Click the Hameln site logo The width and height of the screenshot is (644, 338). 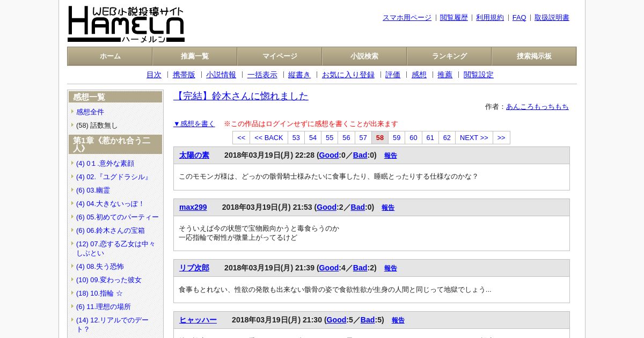(x=126, y=24)
